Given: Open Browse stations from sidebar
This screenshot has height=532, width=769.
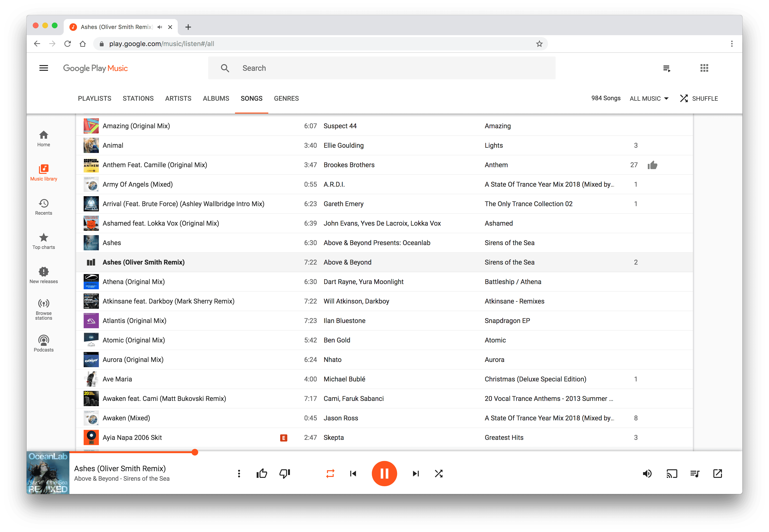Looking at the screenshot, I should pyautogui.click(x=43, y=309).
